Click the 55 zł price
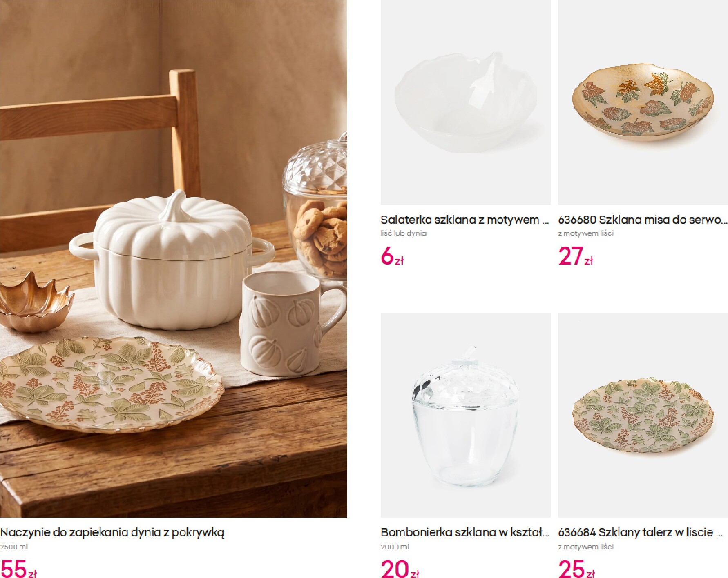 pos(19,569)
